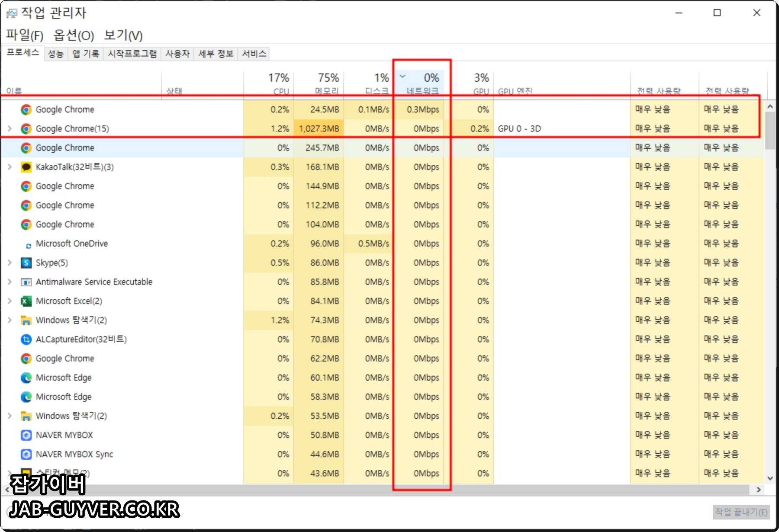Select the Microsoft OneDrive process row
The height and width of the screenshot is (532, 779).
click(x=383, y=244)
